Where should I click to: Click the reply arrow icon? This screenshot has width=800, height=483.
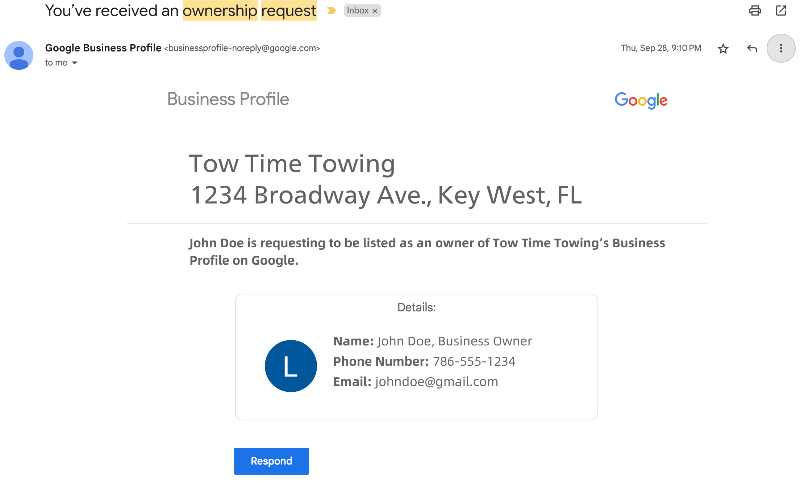[x=752, y=48]
